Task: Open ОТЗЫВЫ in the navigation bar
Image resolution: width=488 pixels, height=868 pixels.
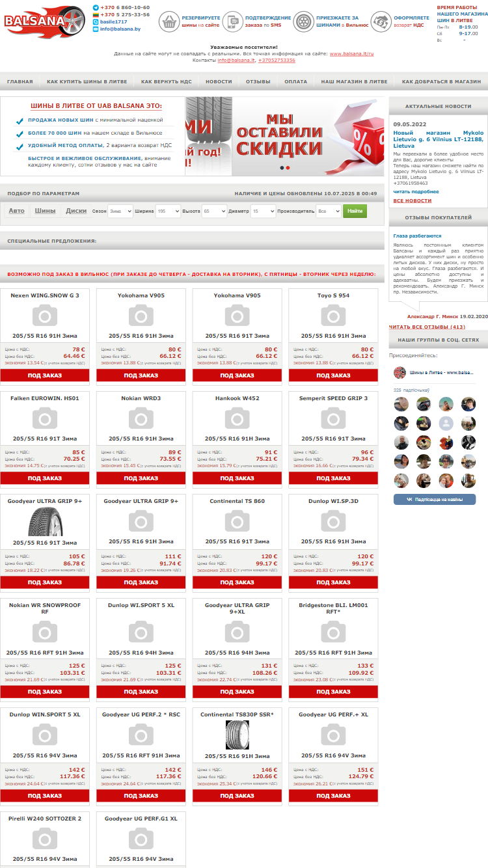Action: (258, 81)
